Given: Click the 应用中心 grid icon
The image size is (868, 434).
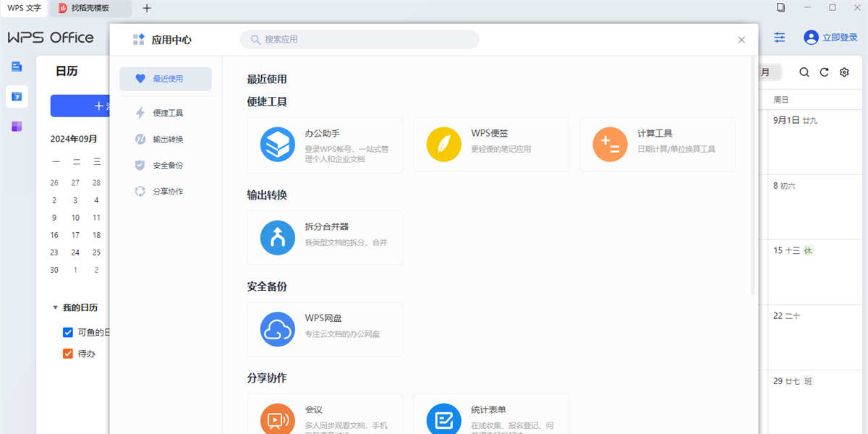Looking at the screenshot, I should point(139,40).
